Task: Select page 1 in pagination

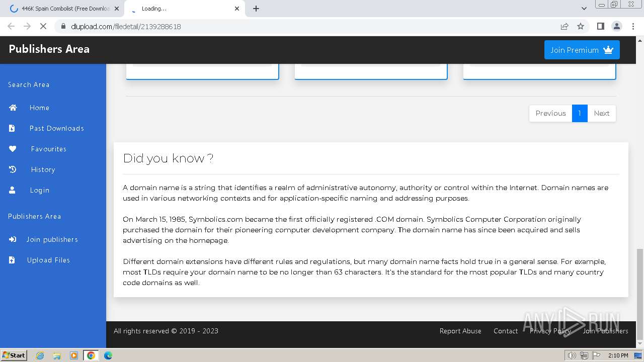Action: click(580, 113)
